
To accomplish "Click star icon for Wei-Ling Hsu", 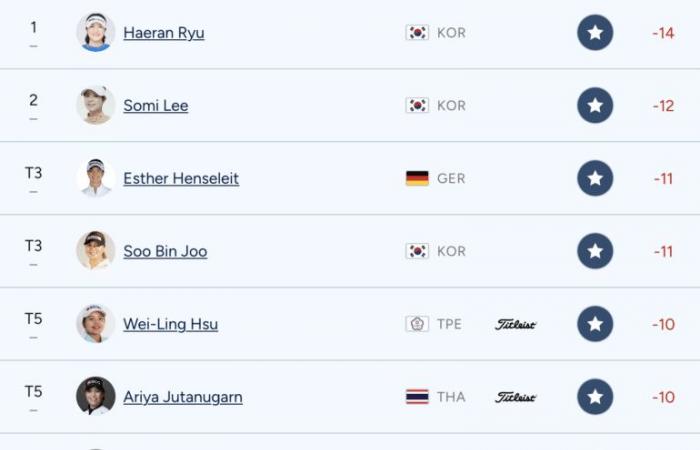I will (595, 324).
